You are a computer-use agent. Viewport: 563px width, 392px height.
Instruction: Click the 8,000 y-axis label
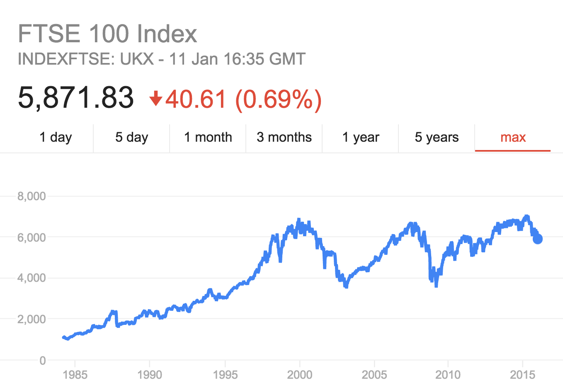click(x=32, y=196)
